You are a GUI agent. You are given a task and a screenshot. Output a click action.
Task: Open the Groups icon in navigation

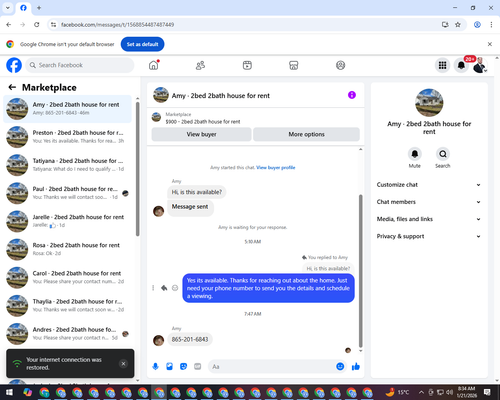340,65
